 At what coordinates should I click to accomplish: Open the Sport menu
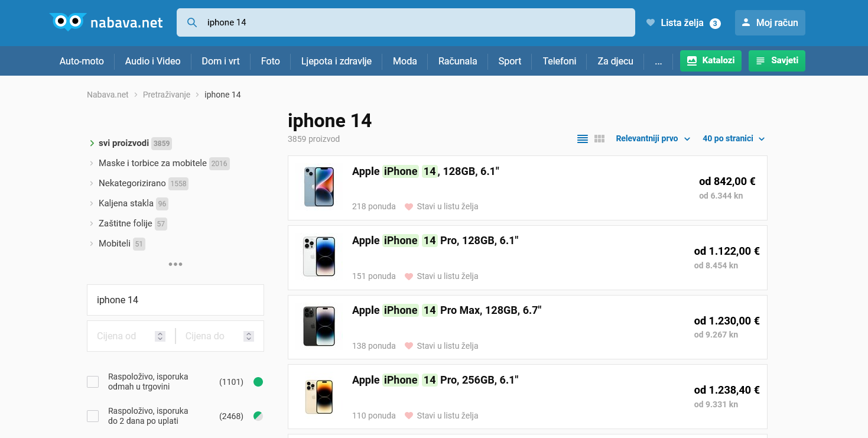509,61
